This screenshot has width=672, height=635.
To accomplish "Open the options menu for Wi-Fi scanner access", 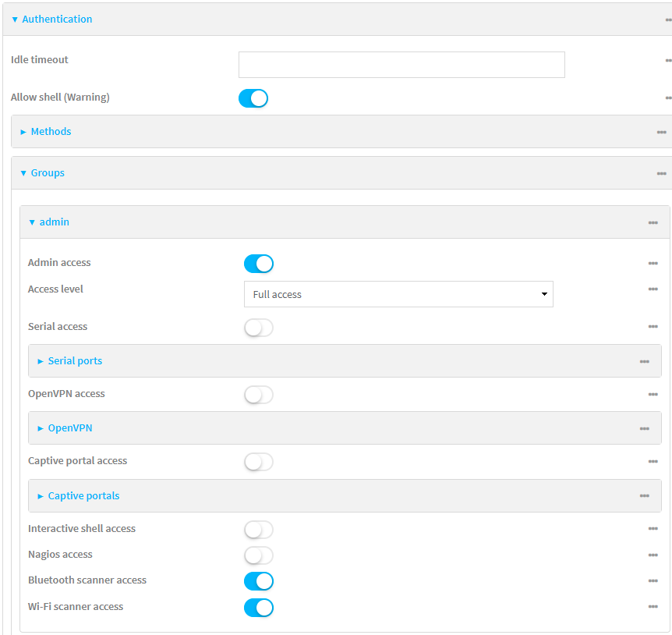I will pos(653,607).
